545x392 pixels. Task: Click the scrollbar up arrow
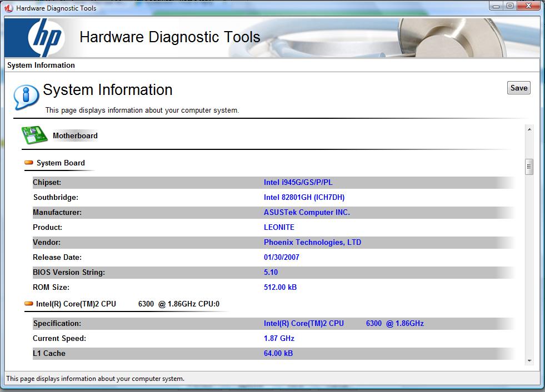click(x=529, y=129)
